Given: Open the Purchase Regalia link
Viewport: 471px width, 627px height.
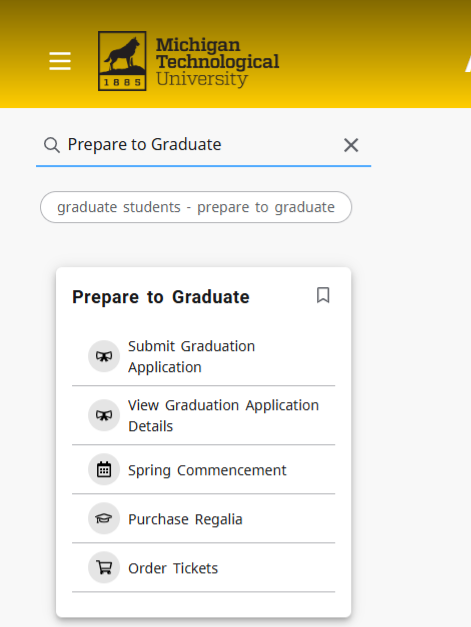Looking at the screenshot, I should 185,519.
